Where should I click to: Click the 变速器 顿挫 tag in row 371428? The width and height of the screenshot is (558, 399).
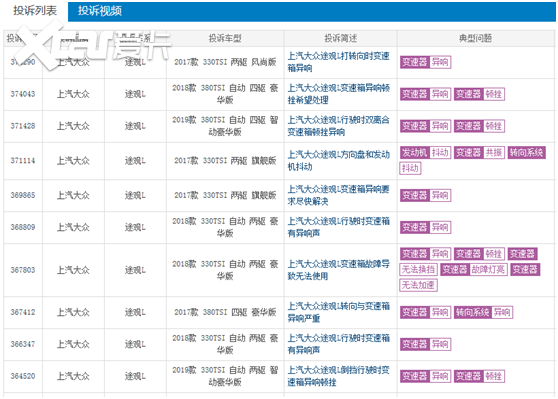pos(479,126)
